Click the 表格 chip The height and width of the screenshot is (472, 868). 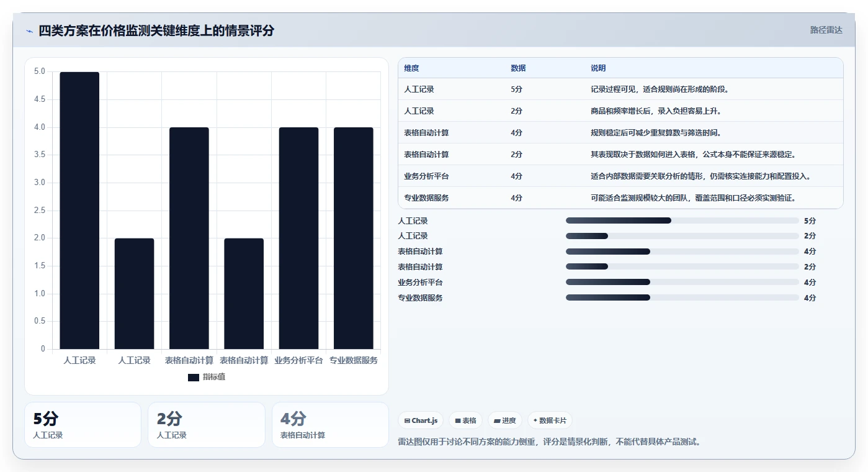tap(465, 420)
